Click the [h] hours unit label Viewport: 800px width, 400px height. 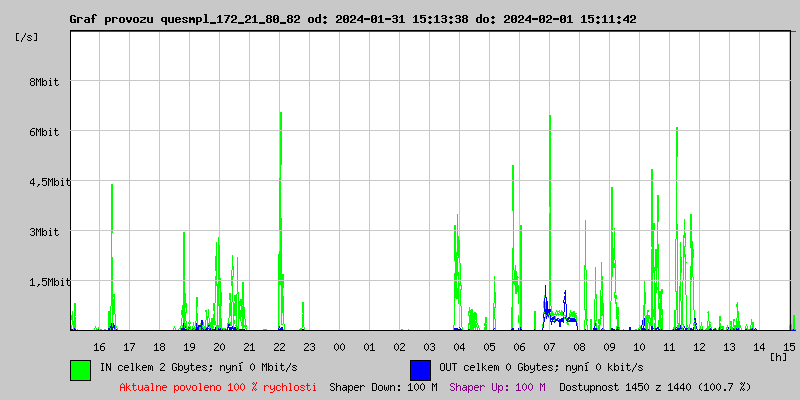point(778,356)
